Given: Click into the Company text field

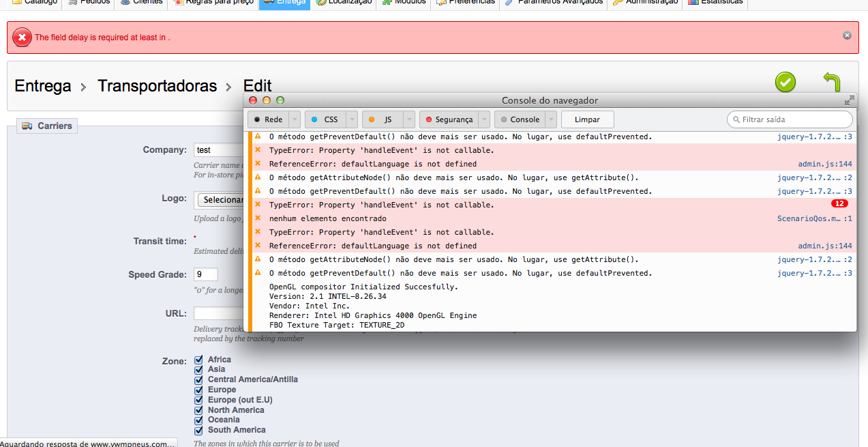Looking at the screenshot, I should [x=218, y=149].
